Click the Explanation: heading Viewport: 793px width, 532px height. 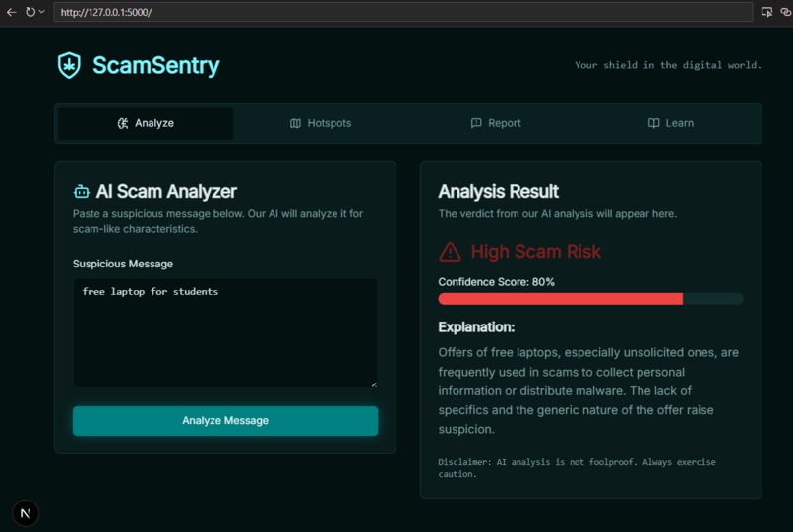pos(476,327)
